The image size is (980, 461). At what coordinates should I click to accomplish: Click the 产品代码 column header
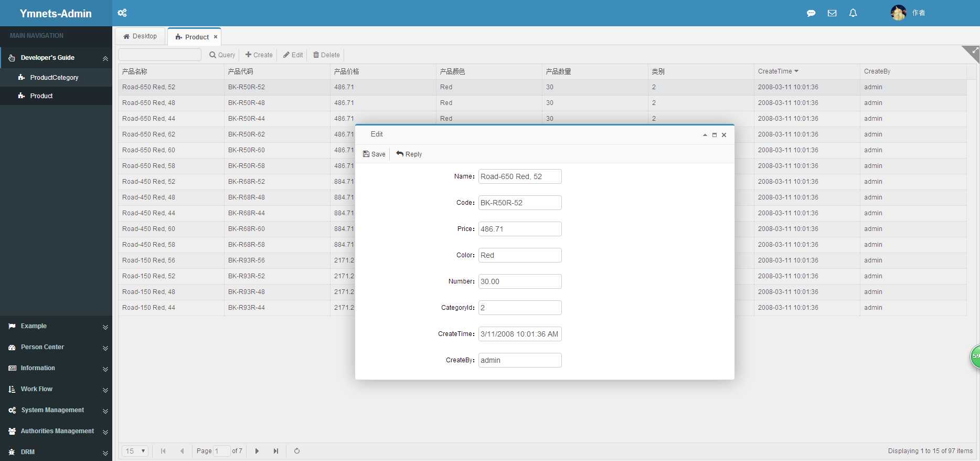[x=277, y=71]
